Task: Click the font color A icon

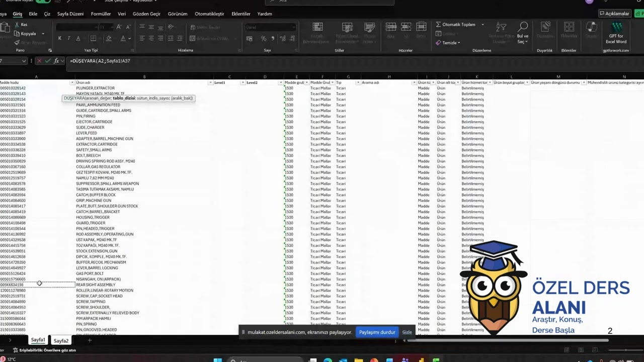Action: (123, 38)
